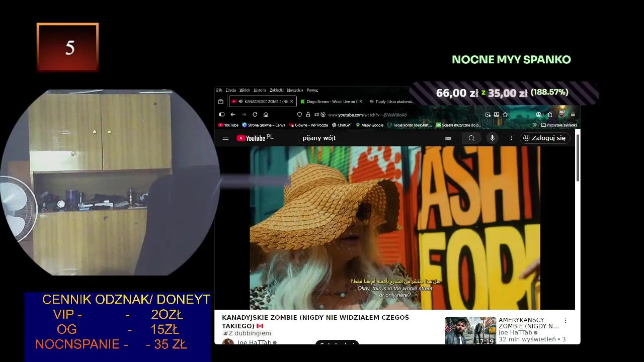Open the Pozostałe zakładki folder
644x362 pixels.
click(x=558, y=125)
